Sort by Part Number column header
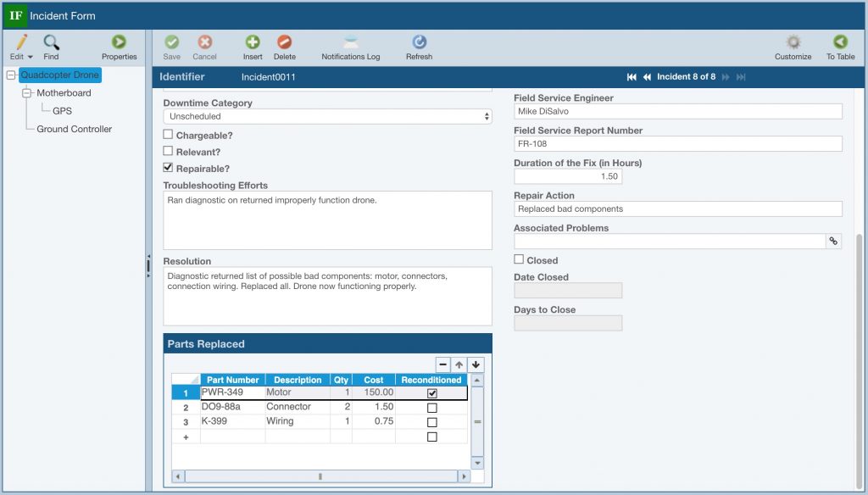This screenshot has height=495, width=868. point(232,380)
